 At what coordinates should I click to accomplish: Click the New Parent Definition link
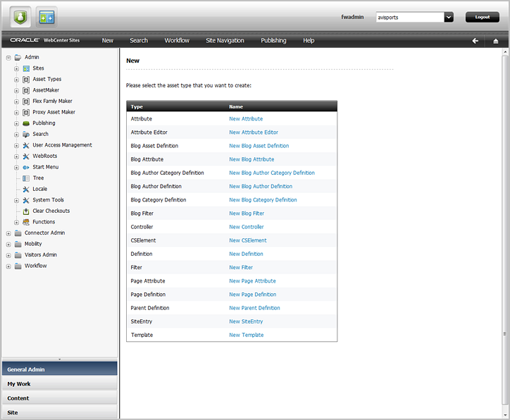click(x=254, y=308)
